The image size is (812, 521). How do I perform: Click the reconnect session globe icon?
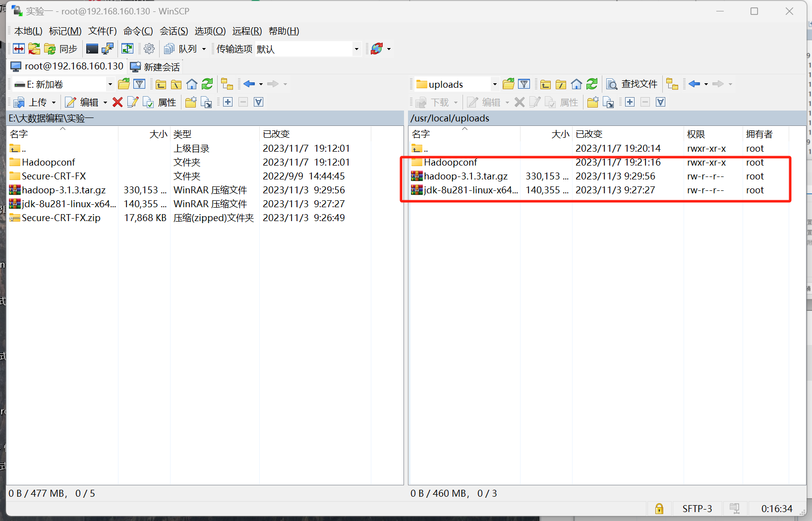click(377, 49)
